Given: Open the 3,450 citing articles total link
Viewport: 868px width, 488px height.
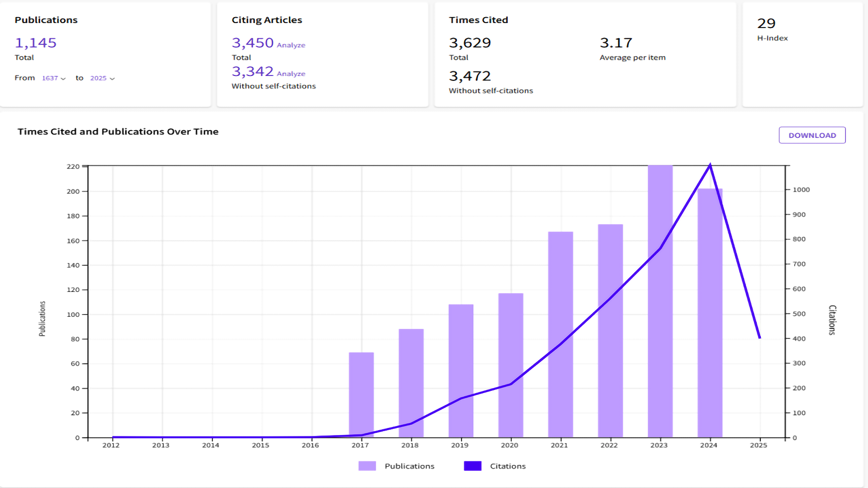Looking at the screenshot, I should (253, 43).
